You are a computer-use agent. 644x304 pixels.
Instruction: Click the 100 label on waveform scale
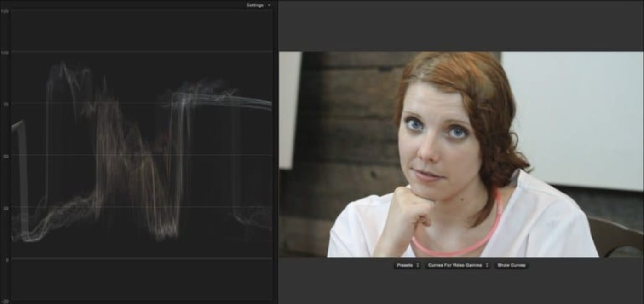[5, 53]
